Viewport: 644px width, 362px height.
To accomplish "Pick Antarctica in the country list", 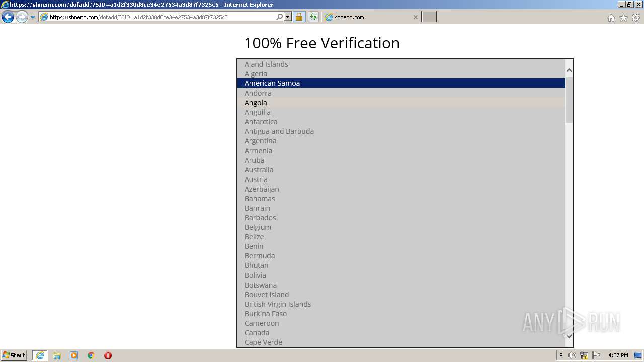I will [x=401, y=122].
